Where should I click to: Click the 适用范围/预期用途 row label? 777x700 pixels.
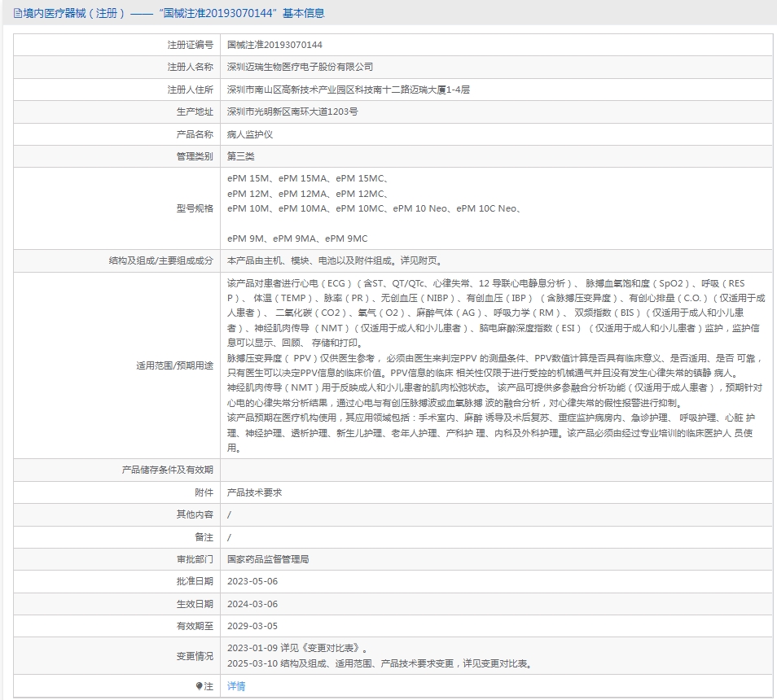coord(175,365)
